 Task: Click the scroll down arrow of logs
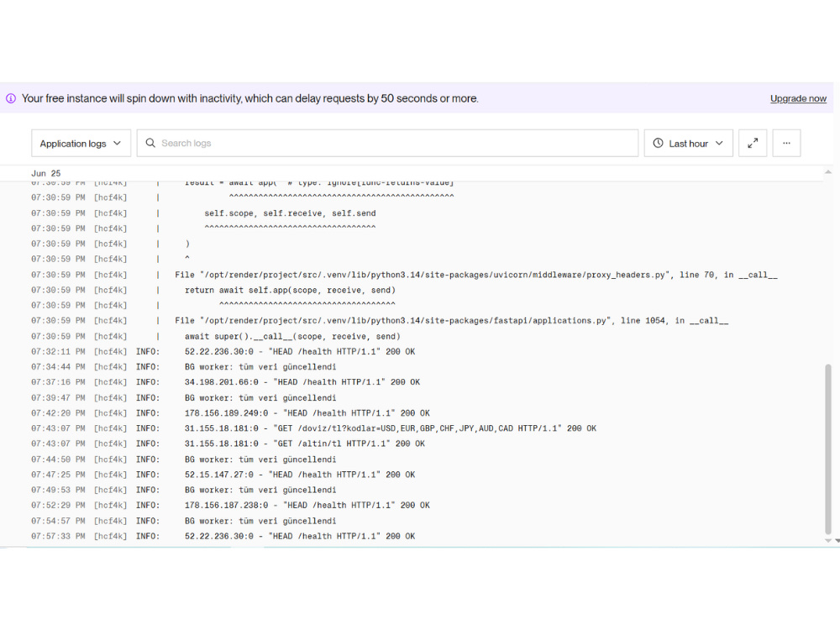pos(828,540)
